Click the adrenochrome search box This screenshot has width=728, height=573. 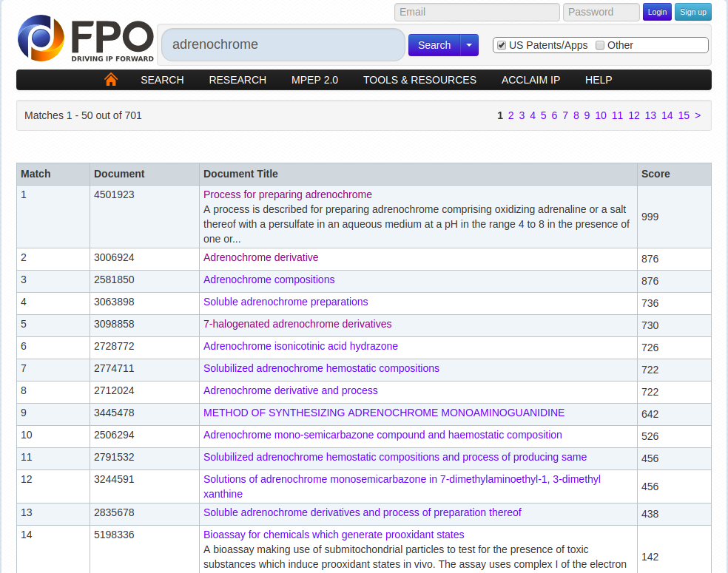point(283,44)
